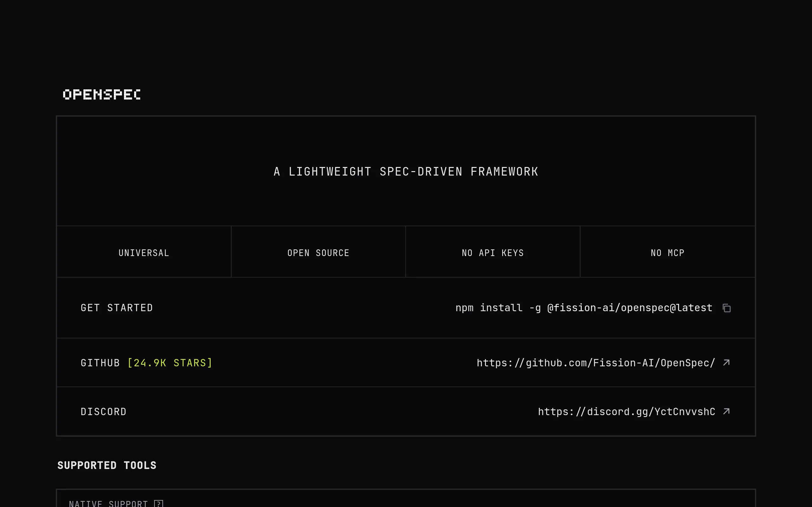The width and height of the screenshot is (812, 507).
Task: Click the copy icon next to npm install command
Action: [727, 308]
